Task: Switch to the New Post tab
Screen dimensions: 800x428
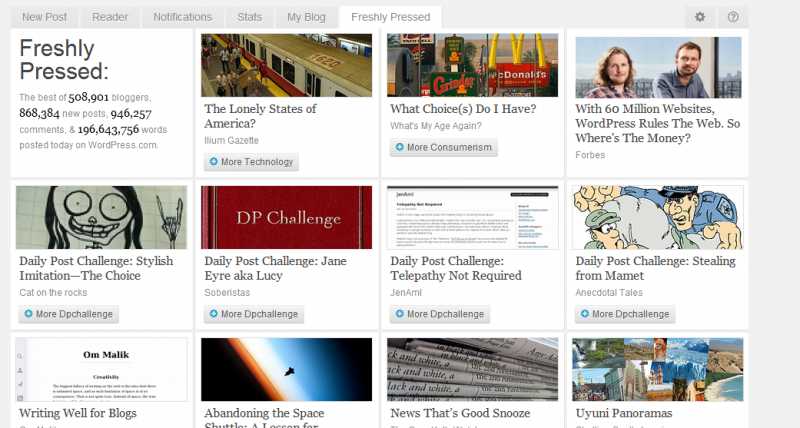Action: tap(44, 17)
